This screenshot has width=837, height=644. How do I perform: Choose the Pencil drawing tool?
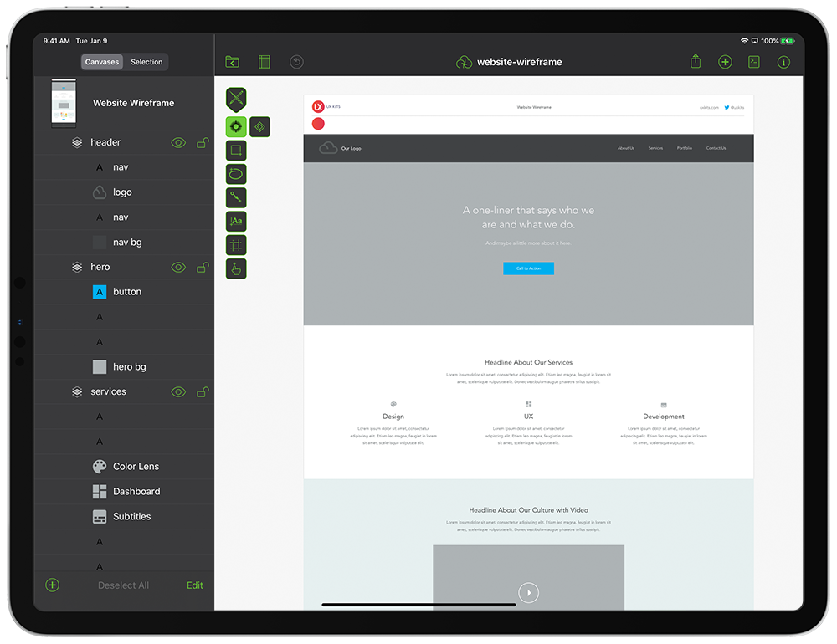point(235,173)
